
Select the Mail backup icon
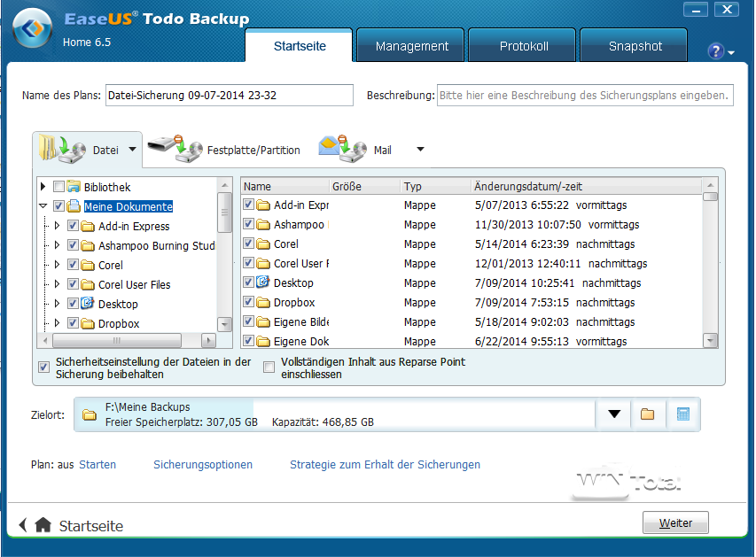pyautogui.click(x=343, y=149)
